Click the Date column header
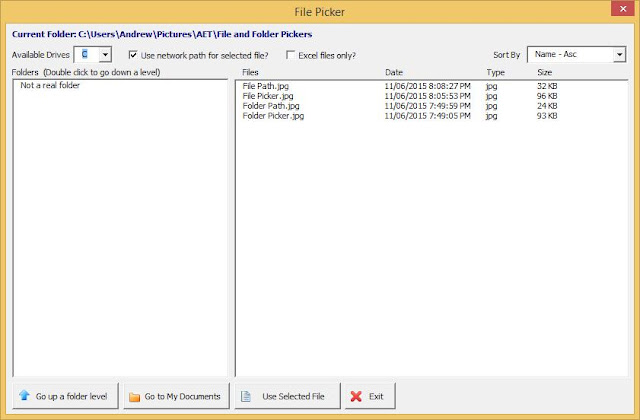The width and height of the screenshot is (640, 420). tap(394, 72)
